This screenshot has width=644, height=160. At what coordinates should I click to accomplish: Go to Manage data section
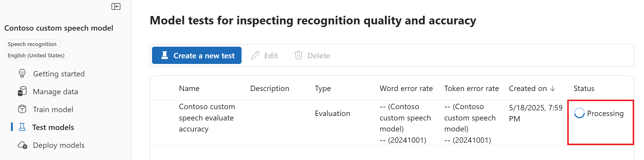pos(55,92)
